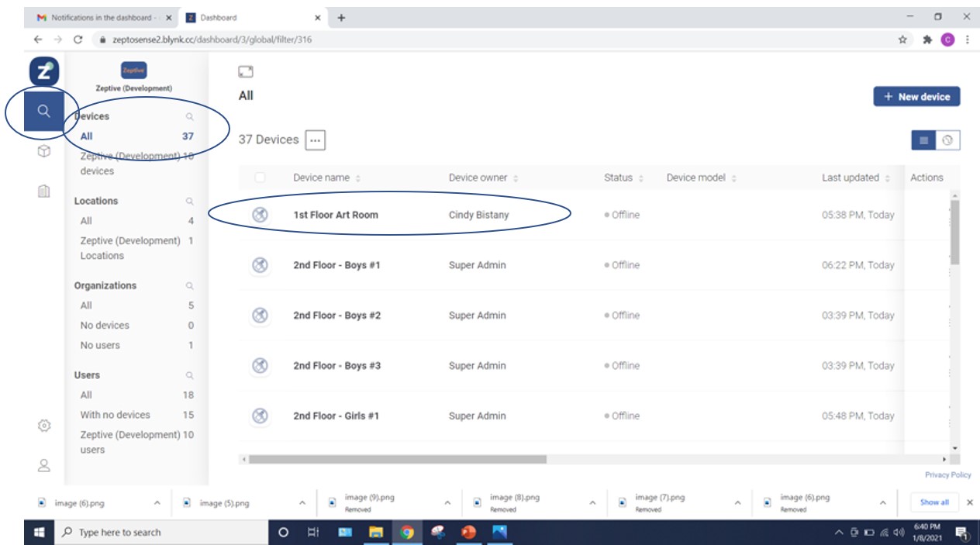
Task: Click the Locations search magnifier icon
Action: point(190,202)
